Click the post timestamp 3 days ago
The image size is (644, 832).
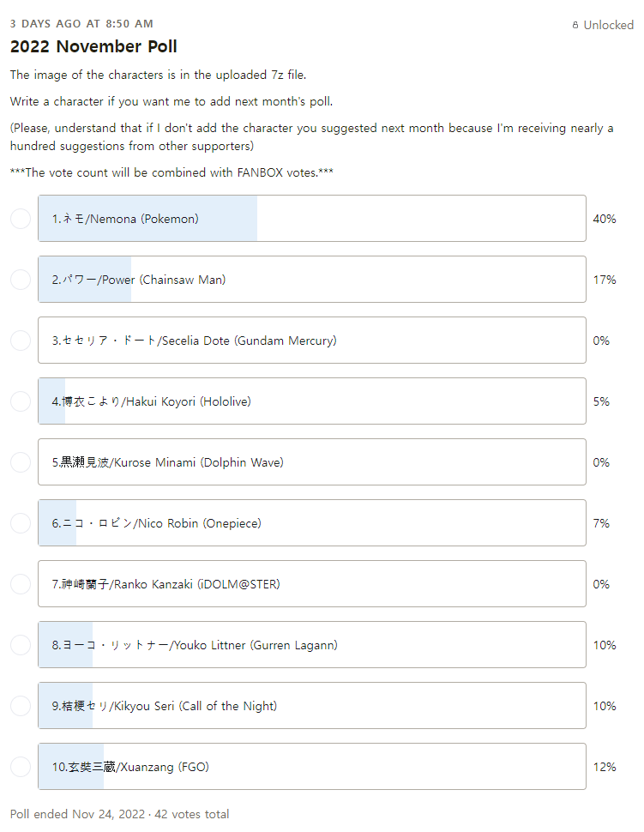[x=81, y=24]
